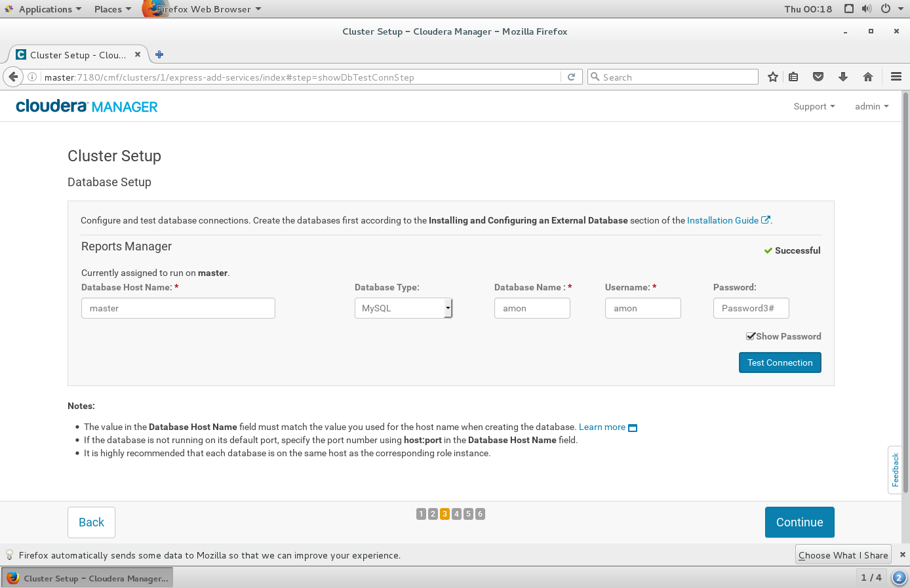Jump to wizard step 6
Screen dimensions: 910x588
480,514
